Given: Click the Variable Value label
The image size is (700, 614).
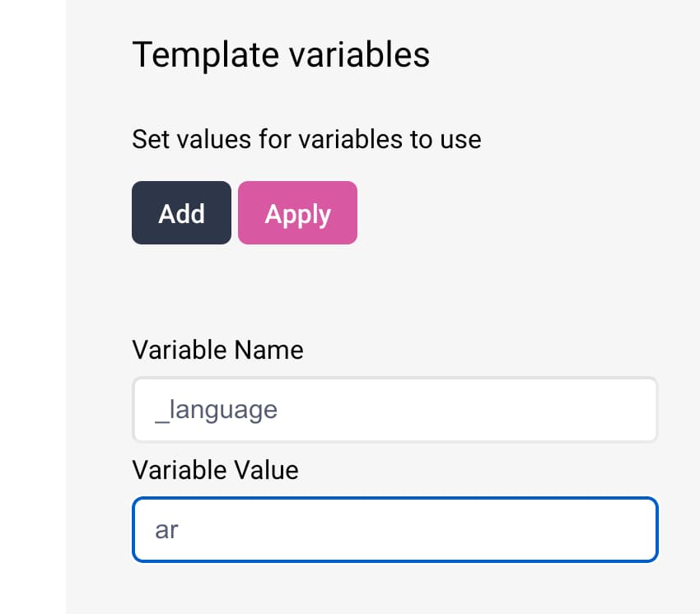Looking at the screenshot, I should pos(215,470).
